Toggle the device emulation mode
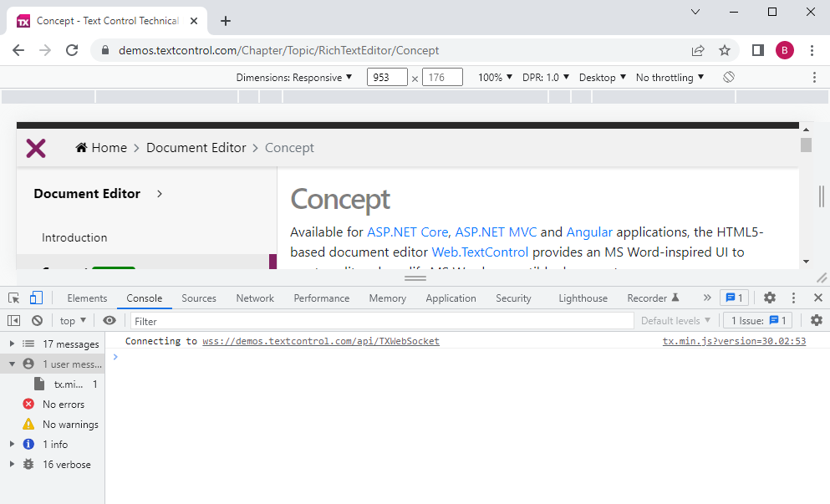This screenshot has height=504, width=830. pyautogui.click(x=34, y=298)
